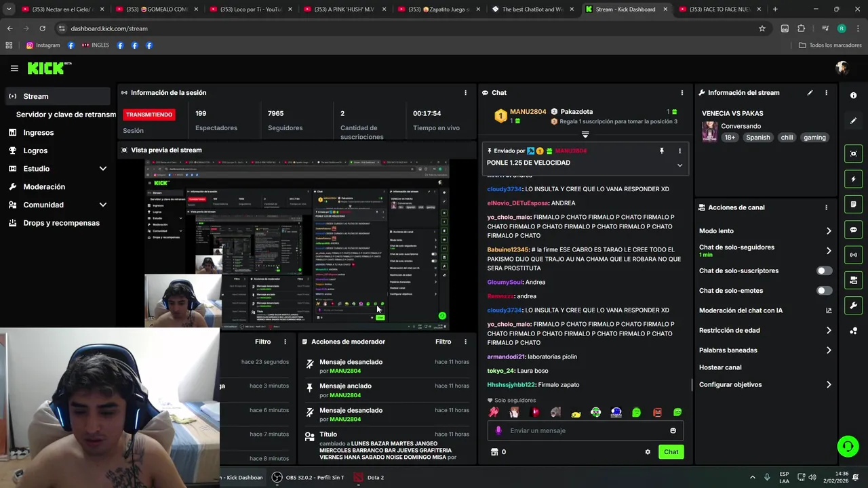
Task: Open chat settings via the gear icon
Action: click(648, 452)
